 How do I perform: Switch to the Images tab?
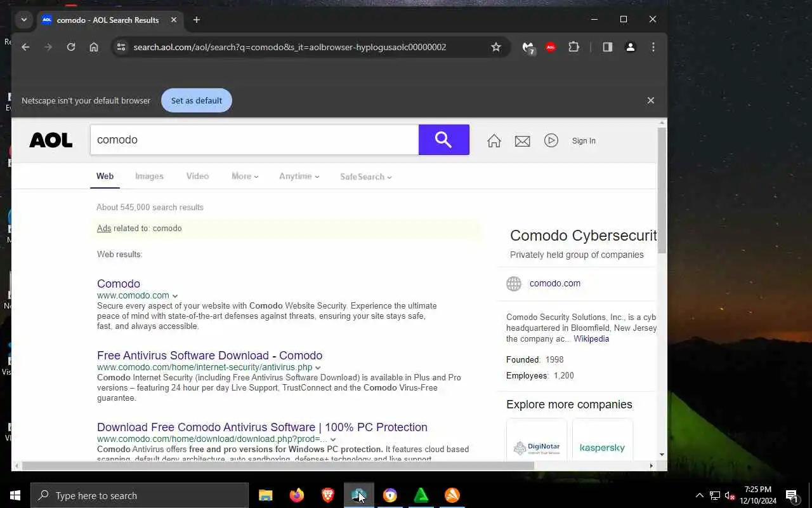149,177
